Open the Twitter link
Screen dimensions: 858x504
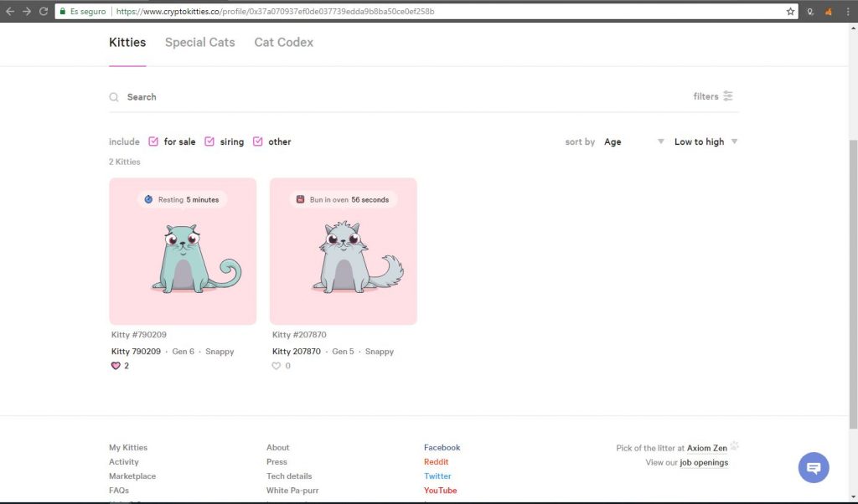437,476
